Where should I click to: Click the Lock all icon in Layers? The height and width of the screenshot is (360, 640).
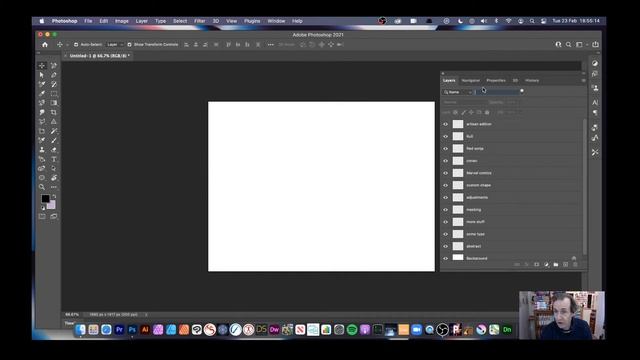coord(487,112)
